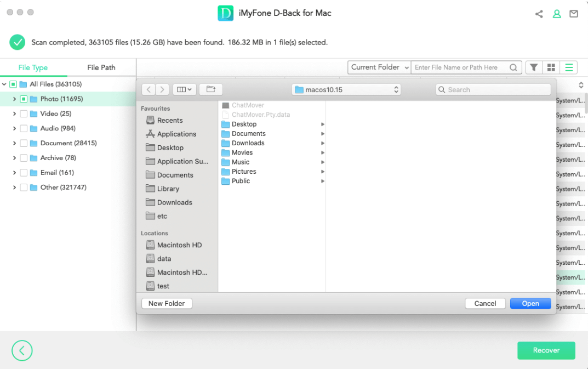The height and width of the screenshot is (369, 588).
Task: Click the column sort arrows at top right
Action: (581, 85)
